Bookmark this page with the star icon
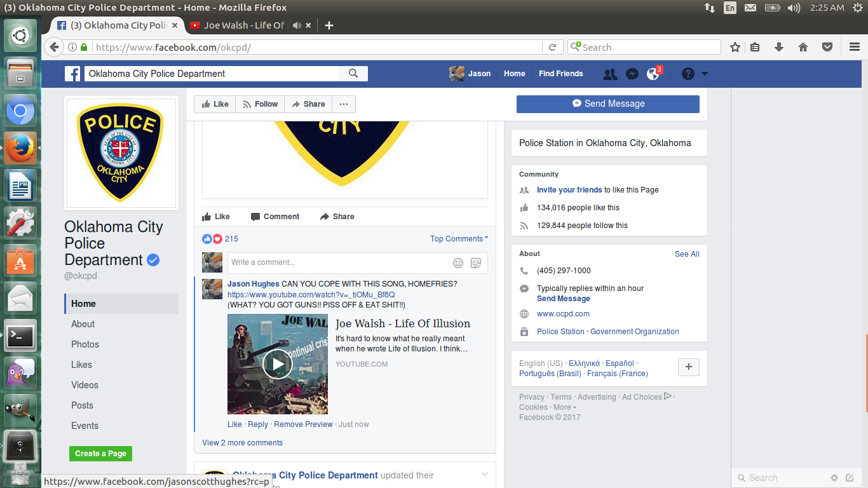This screenshot has height=488, width=868. click(x=735, y=47)
